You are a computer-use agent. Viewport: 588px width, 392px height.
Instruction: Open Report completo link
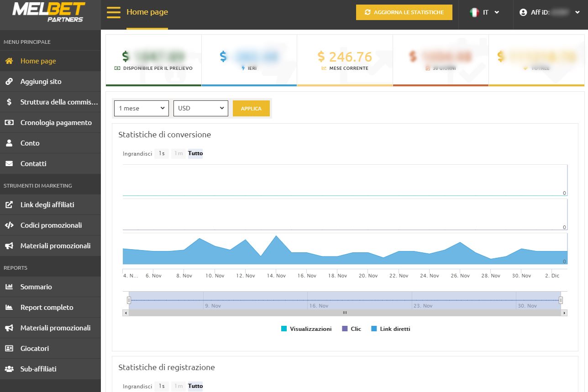pyautogui.click(x=50, y=307)
